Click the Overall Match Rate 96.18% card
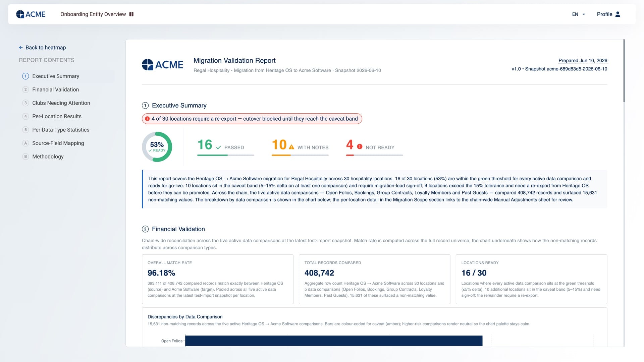 pos(218,279)
